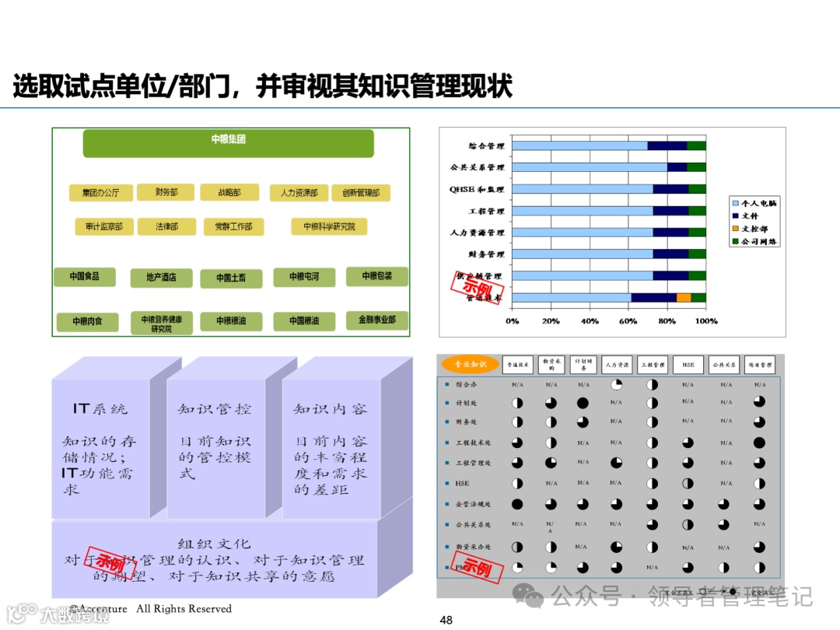Select the 中国土畜 box
The height and width of the screenshot is (630, 840).
tap(232, 278)
